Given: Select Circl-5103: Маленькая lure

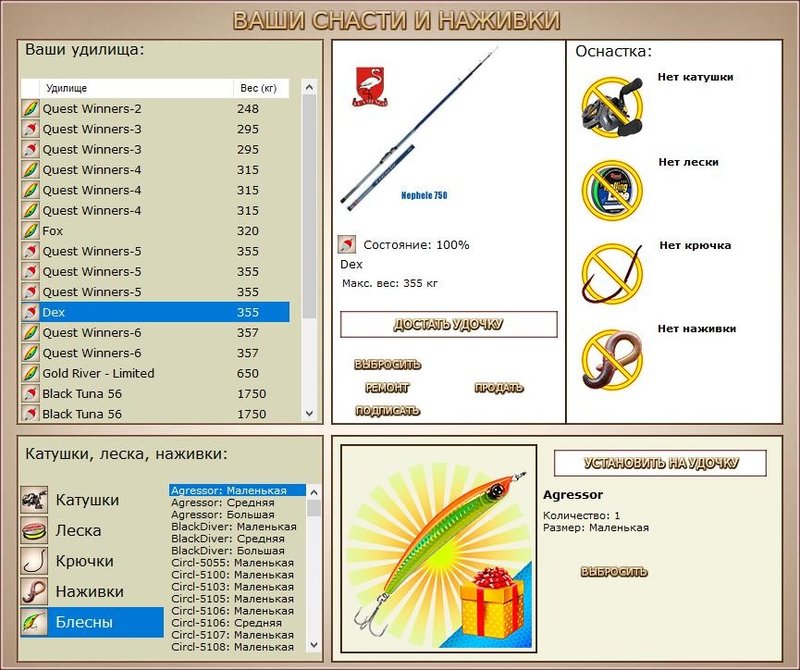Looking at the screenshot, I should coord(238,587).
